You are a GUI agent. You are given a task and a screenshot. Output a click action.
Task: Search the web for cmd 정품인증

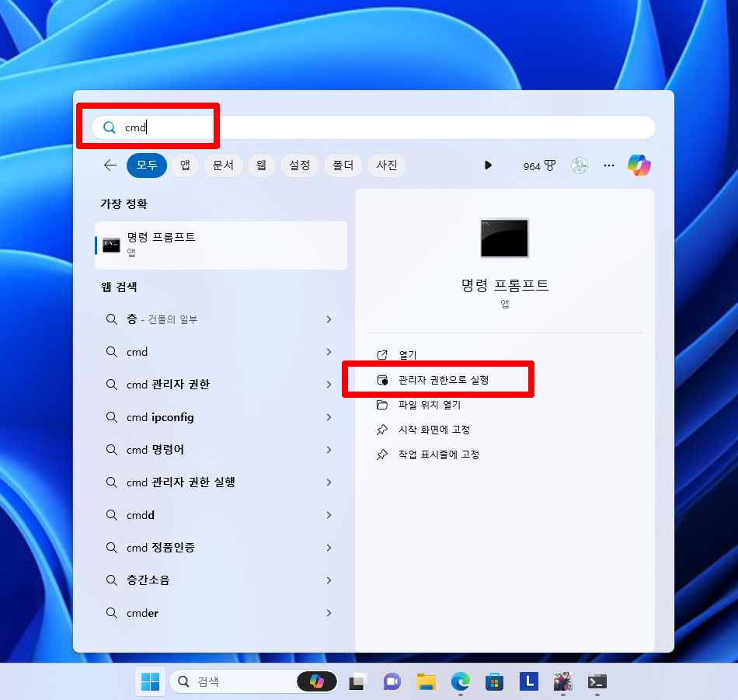pos(161,548)
